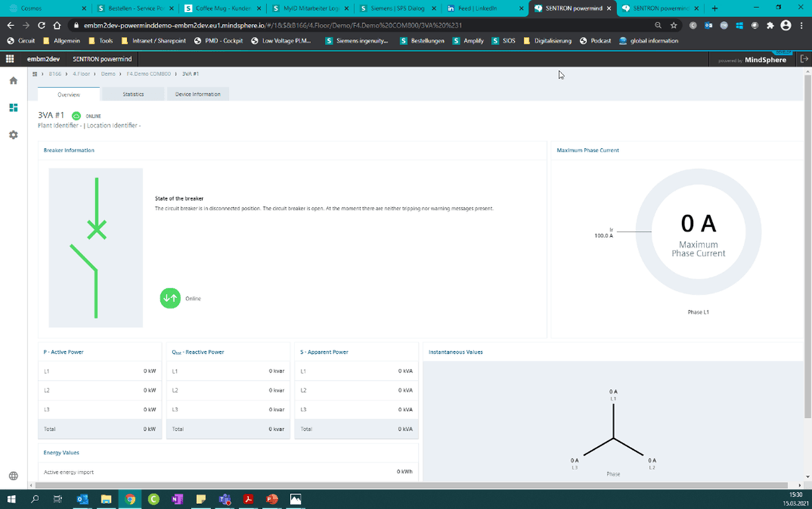Viewport: 812px width, 509px height.
Task: Open the Intranet / Sharepoint bookmarks folder
Action: coord(153,41)
